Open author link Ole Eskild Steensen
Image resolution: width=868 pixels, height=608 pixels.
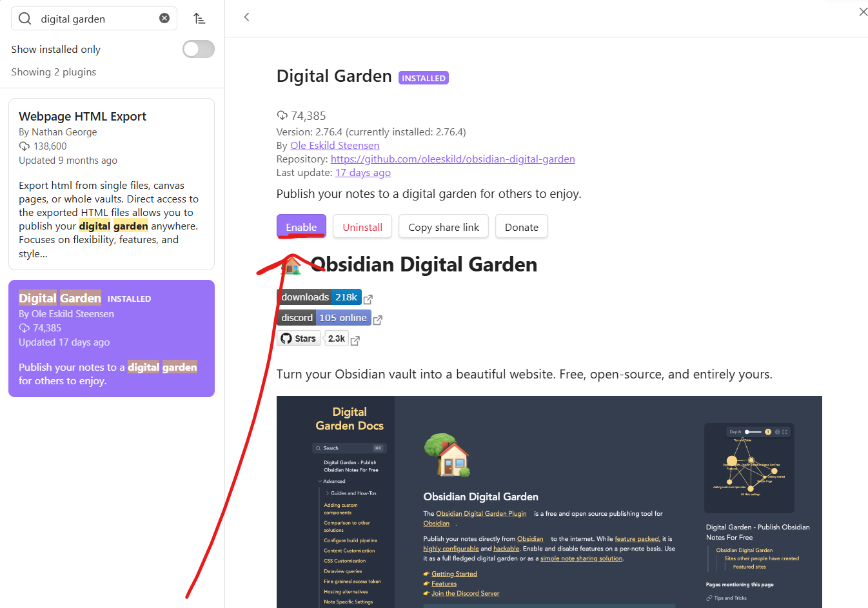pyautogui.click(x=335, y=146)
